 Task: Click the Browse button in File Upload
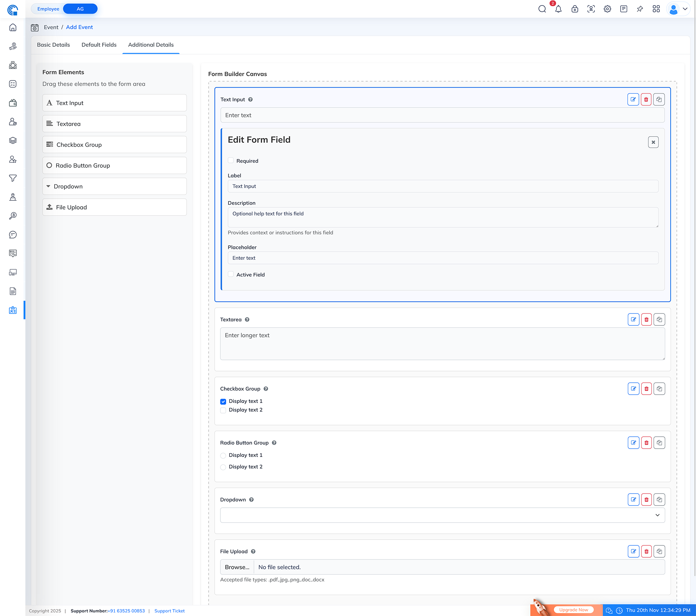click(x=237, y=567)
